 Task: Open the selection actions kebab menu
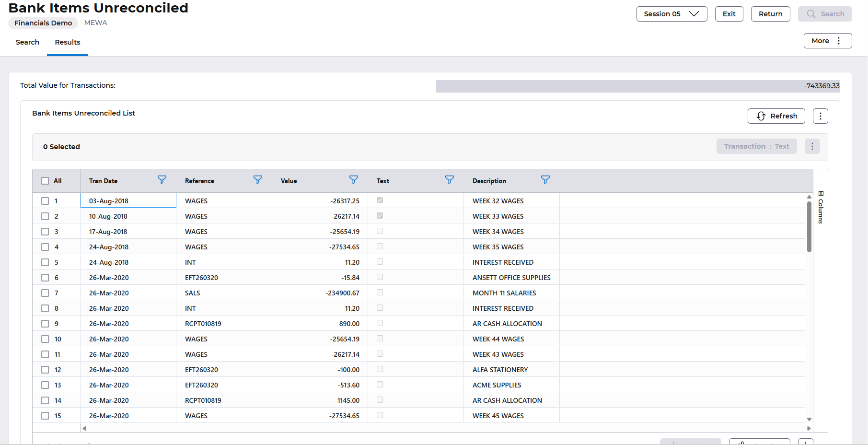(x=812, y=146)
